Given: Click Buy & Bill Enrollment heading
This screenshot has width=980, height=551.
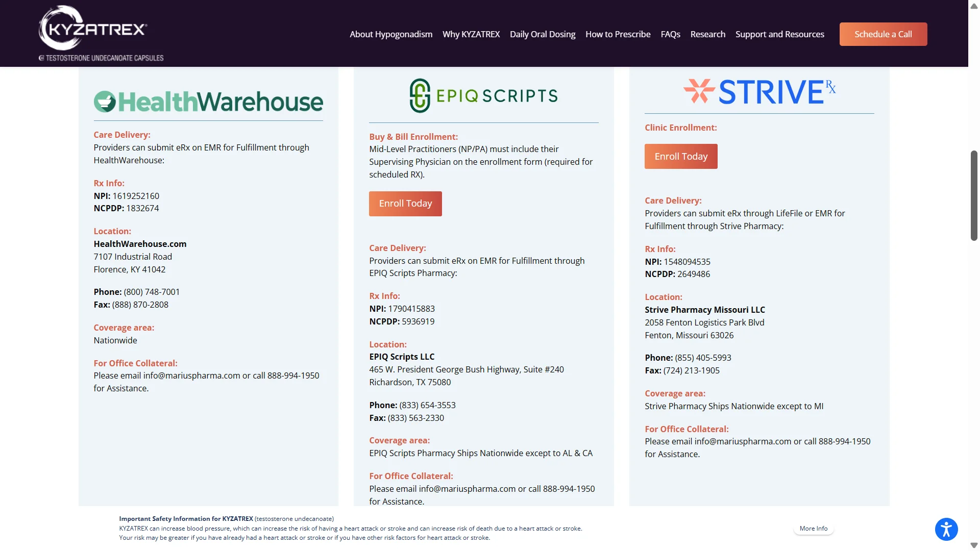Looking at the screenshot, I should click(413, 137).
